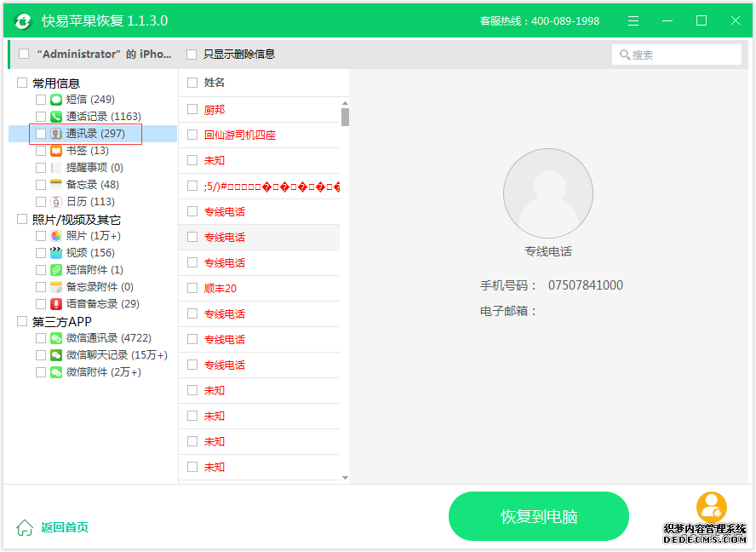
Task: Select 视频 (156) in the tree
Action: (x=90, y=253)
